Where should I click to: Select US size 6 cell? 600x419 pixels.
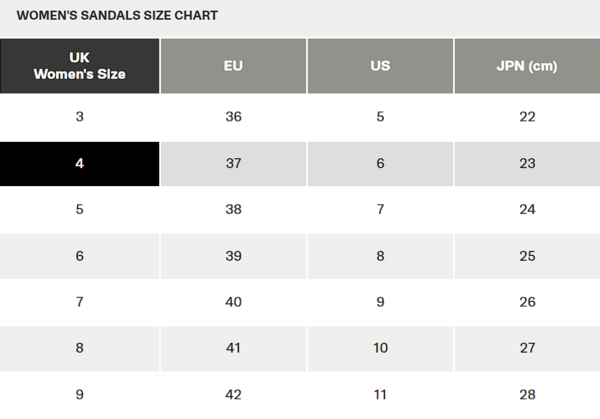[x=380, y=163]
